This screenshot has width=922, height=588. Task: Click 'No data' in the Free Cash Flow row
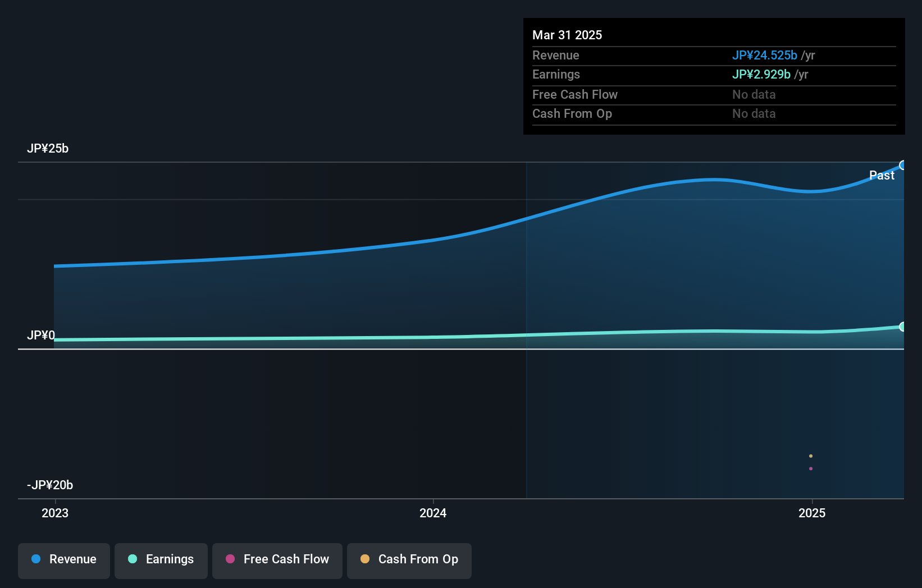754,94
